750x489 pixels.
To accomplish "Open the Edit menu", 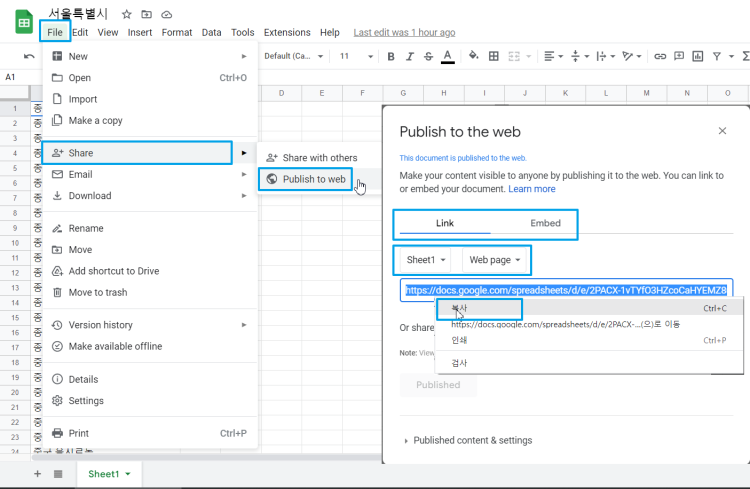I will coord(80,32).
